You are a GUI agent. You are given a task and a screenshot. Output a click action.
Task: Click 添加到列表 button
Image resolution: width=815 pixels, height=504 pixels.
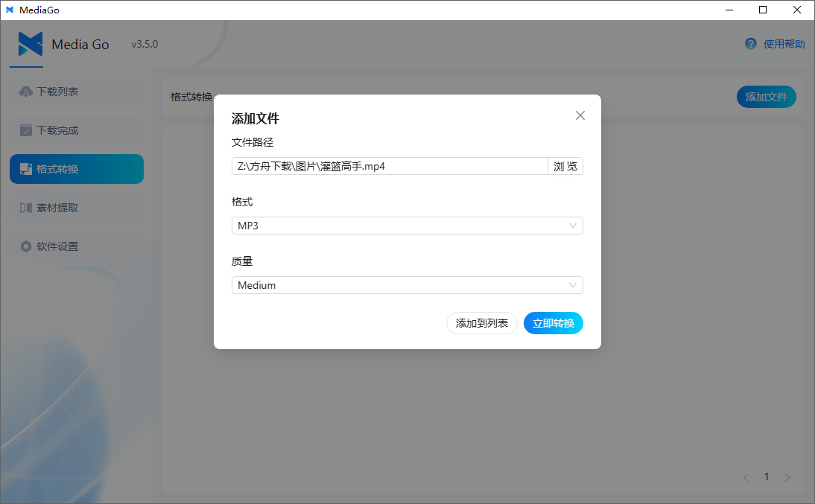pos(482,323)
